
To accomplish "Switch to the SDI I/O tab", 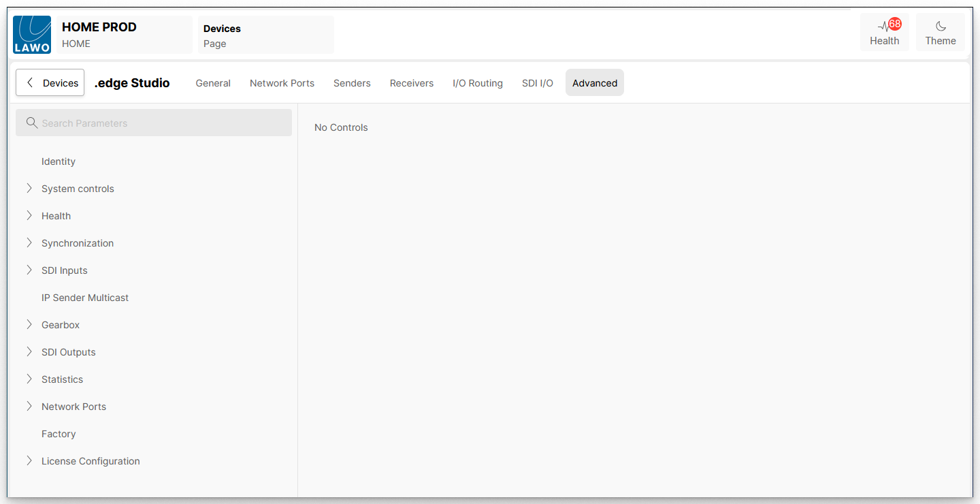I will pos(538,83).
